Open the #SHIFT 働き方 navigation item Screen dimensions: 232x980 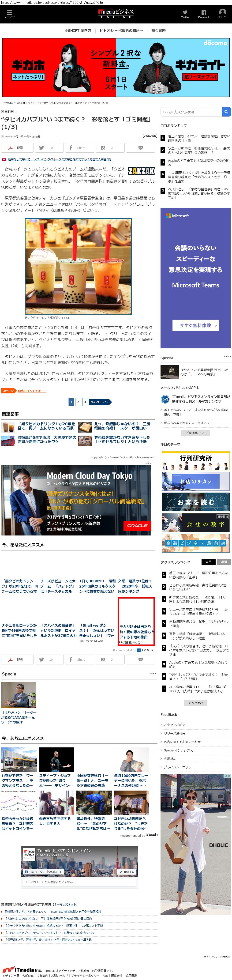78,30
